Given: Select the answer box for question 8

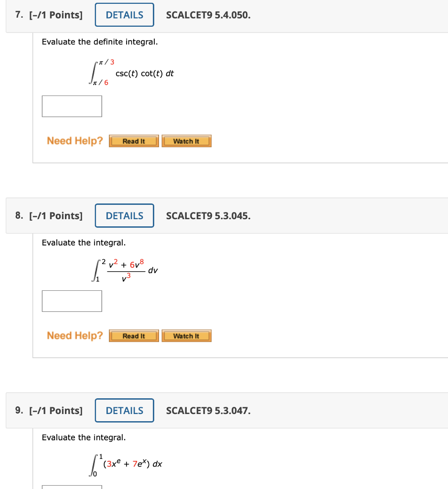Looking at the screenshot, I should pyautogui.click(x=72, y=301).
